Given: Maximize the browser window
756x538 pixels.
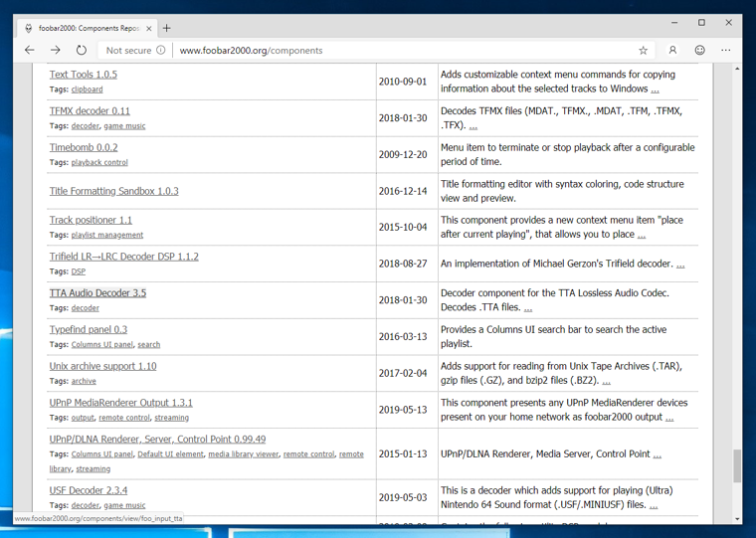Looking at the screenshot, I should click(701, 23).
